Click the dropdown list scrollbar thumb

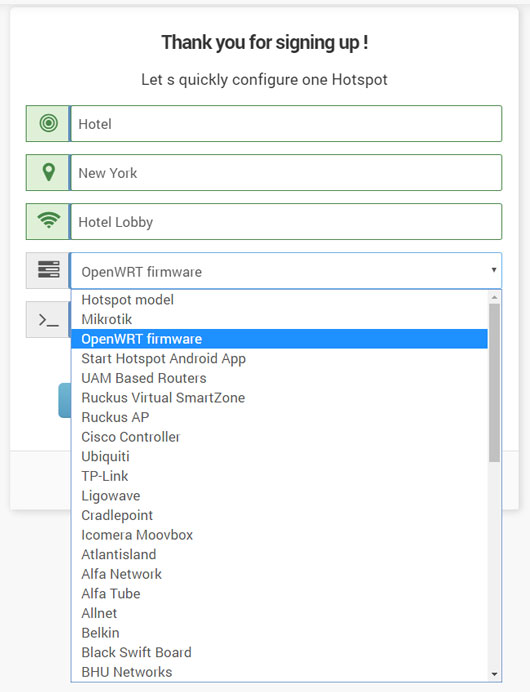point(494,383)
